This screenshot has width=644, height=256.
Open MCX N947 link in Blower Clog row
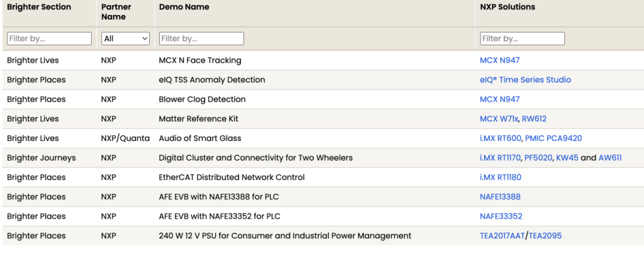pyautogui.click(x=500, y=100)
